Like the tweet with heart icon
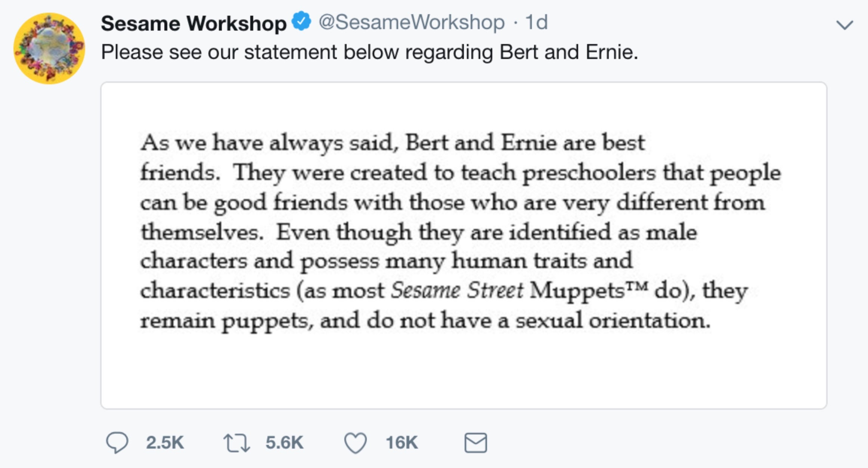868x468 pixels. click(355, 443)
